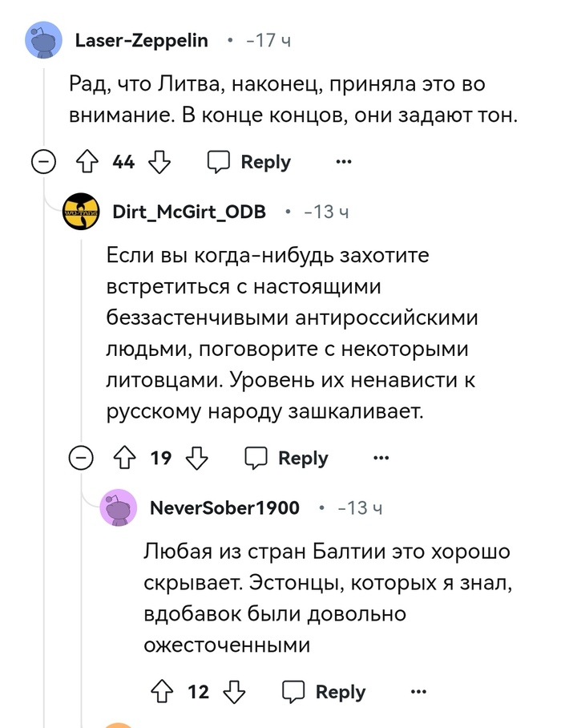
Task: Upvote Laser-Zeppelin's comment
Action: tap(86, 163)
